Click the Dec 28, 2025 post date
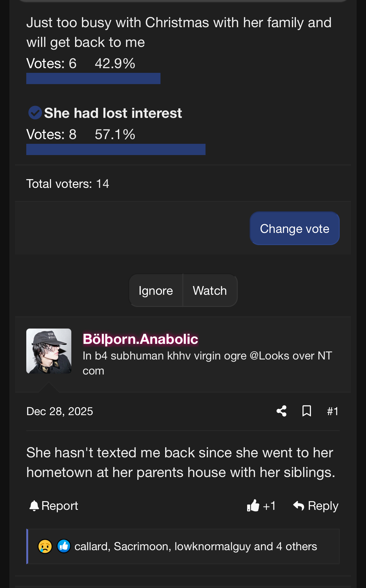 (60, 411)
